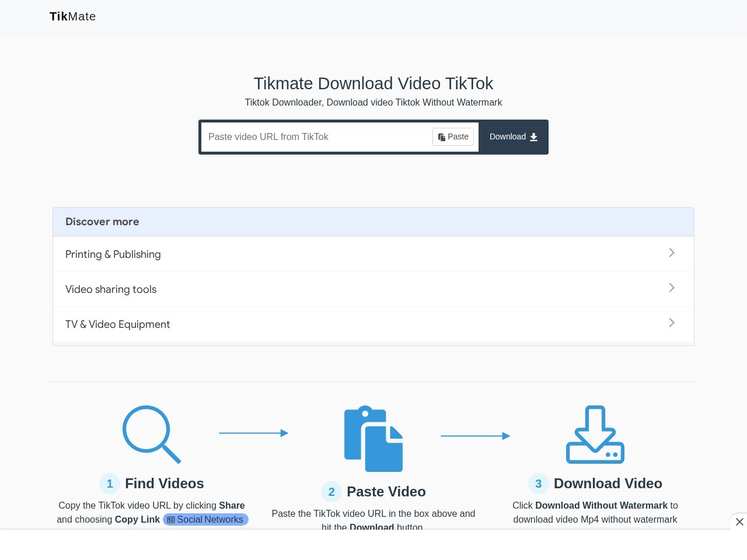Hit the Download button
This screenshot has width=747, height=560.
[514, 137]
